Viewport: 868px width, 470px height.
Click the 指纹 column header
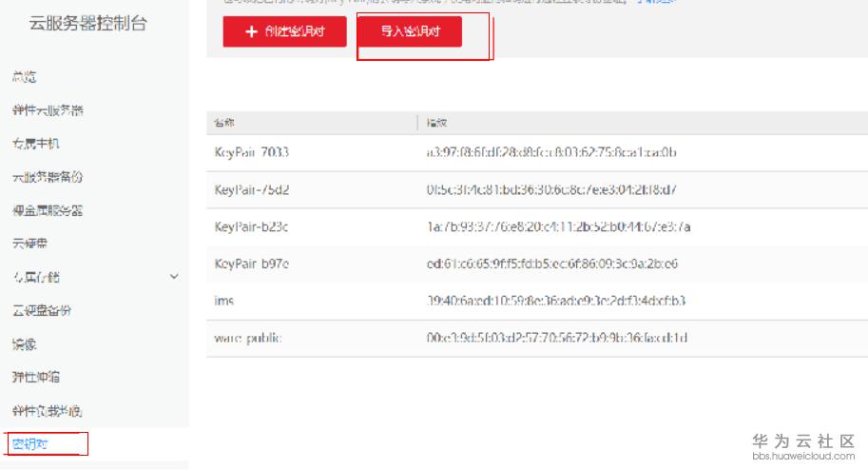(436, 123)
